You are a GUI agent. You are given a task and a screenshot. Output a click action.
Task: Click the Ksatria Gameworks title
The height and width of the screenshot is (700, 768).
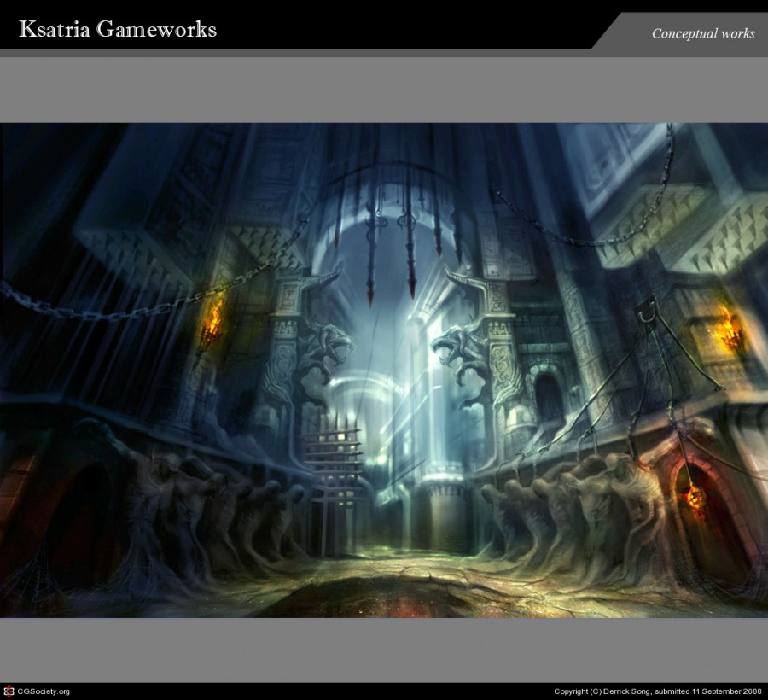coord(118,29)
